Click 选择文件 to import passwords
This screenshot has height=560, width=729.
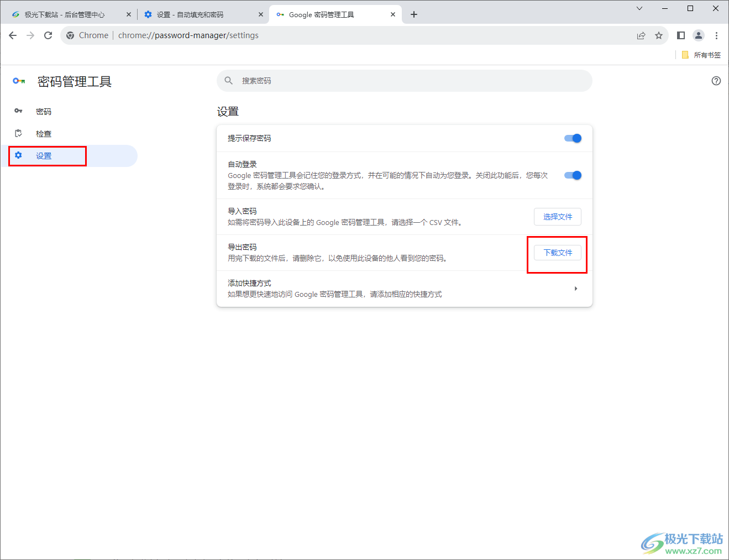pos(558,217)
